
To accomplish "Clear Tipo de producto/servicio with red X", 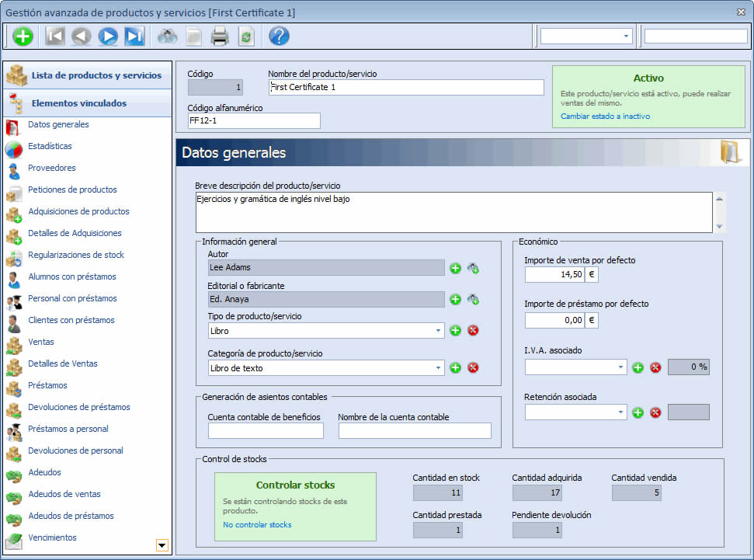I will 473,330.
